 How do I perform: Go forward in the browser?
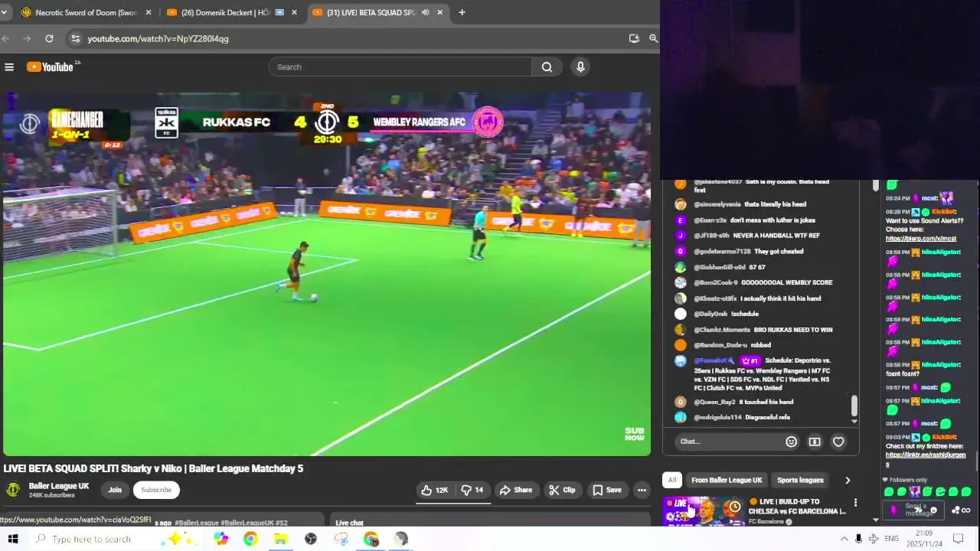point(28,38)
